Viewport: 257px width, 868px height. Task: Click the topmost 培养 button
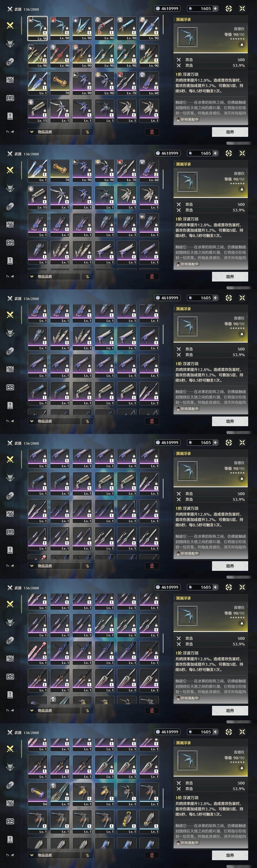click(230, 132)
